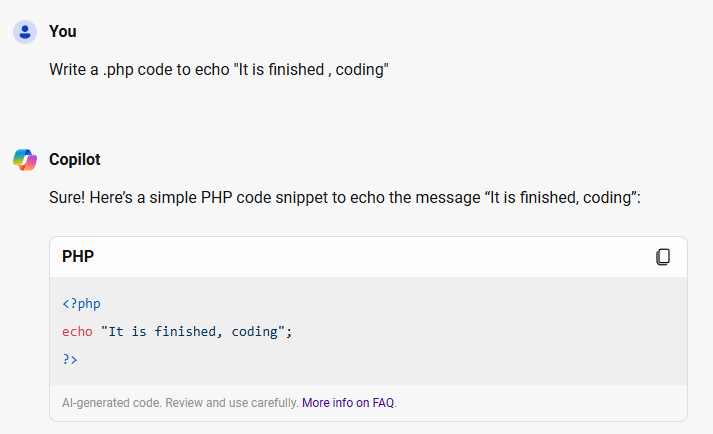Click the semicolon ending the echo line

point(289,331)
